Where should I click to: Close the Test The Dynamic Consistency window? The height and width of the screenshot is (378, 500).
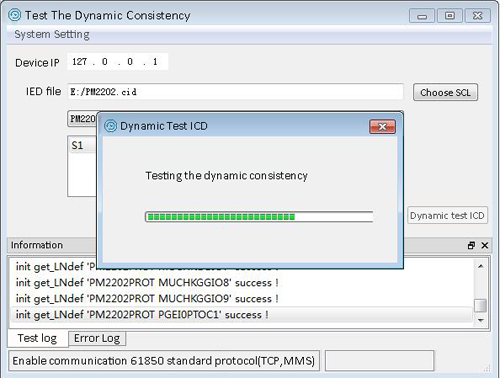coord(478,16)
